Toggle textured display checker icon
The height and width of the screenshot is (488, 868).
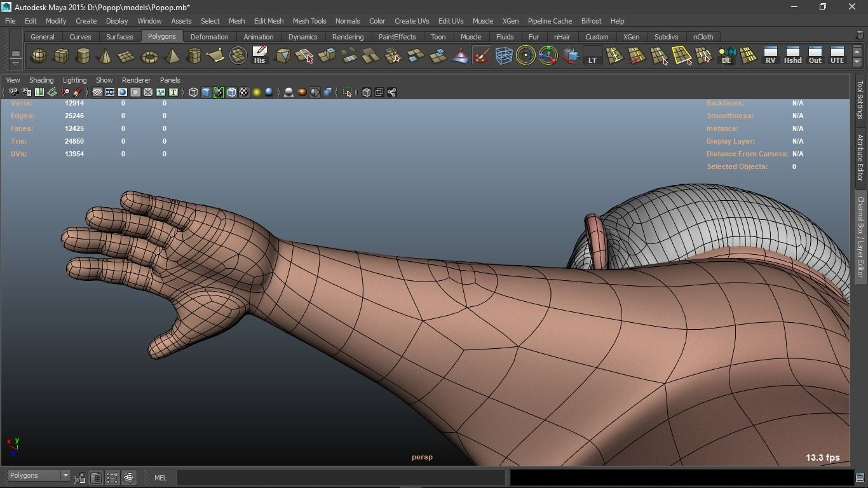coord(244,93)
